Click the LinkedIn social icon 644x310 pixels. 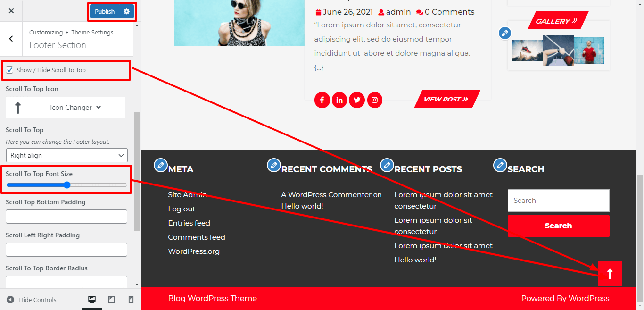(x=339, y=100)
